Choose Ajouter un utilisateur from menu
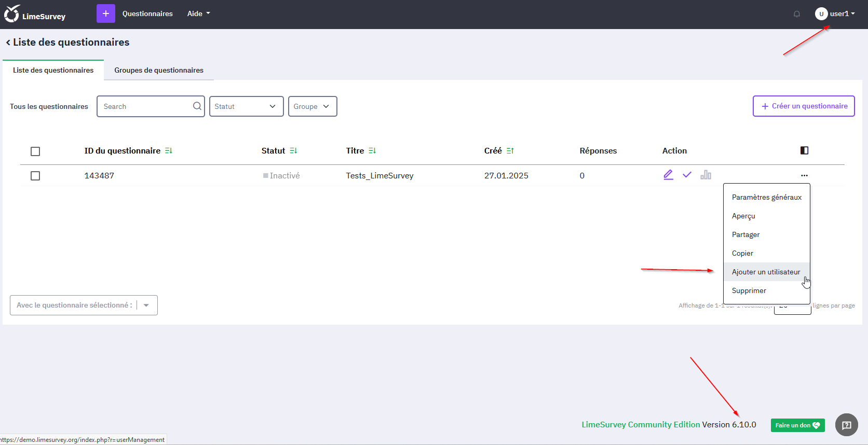Image resolution: width=868 pixels, height=445 pixels. 766,272
